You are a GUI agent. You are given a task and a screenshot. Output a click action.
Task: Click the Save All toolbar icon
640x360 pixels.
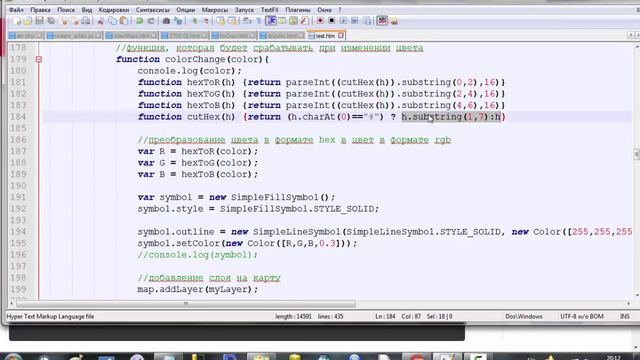[51, 21]
